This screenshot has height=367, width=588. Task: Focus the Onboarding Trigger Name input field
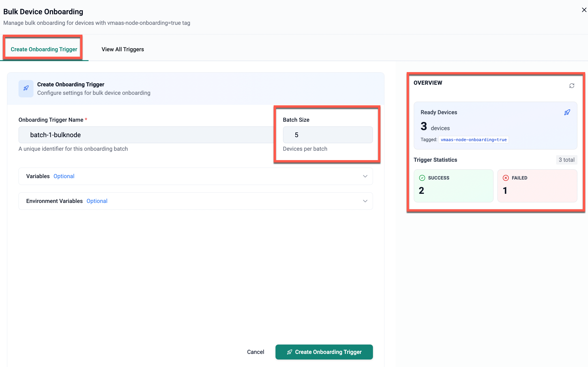146,135
